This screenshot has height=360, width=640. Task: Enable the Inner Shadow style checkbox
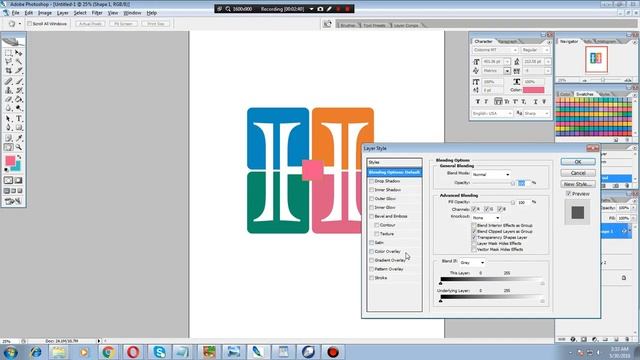(x=371, y=190)
